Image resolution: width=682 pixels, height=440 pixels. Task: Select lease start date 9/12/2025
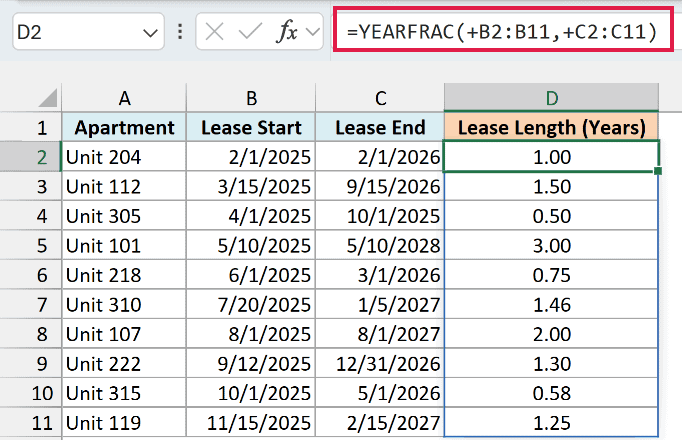251,363
